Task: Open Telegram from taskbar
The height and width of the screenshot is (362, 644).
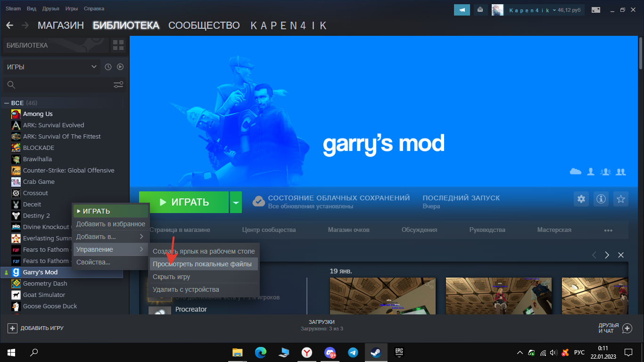Action: [x=353, y=352]
